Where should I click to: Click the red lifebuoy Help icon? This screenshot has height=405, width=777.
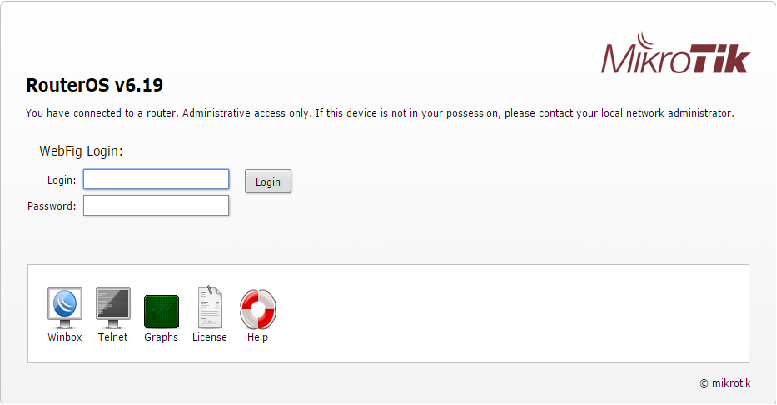pyautogui.click(x=258, y=309)
